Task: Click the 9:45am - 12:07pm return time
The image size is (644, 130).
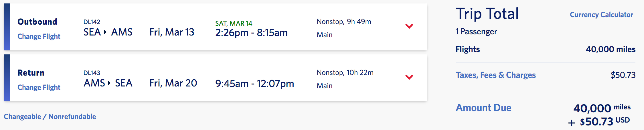Action: (254, 84)
